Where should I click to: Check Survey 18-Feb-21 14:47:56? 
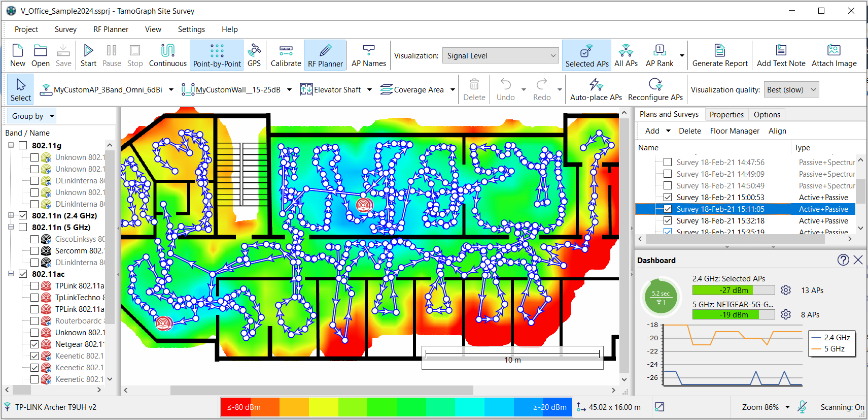(x=668, y=163)
